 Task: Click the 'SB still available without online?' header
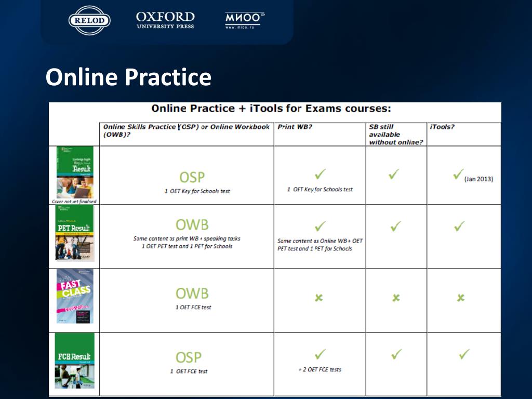tap(396, 135)
